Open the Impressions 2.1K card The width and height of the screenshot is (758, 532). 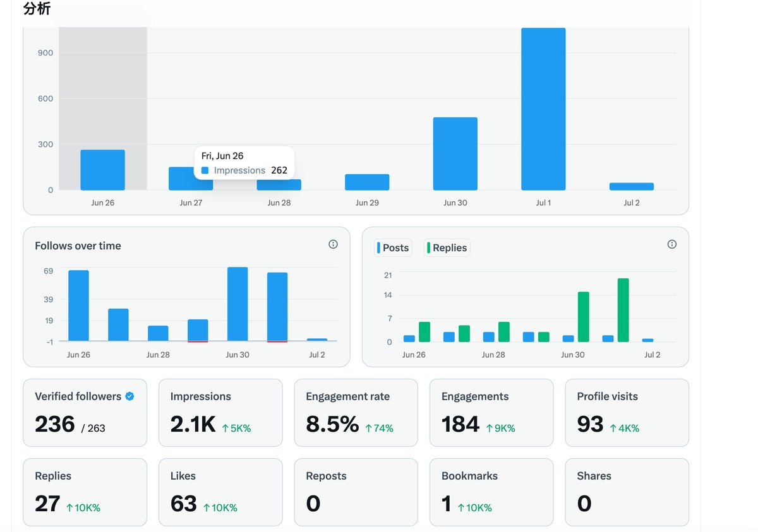pyautogui.click(x=220, y=413)
